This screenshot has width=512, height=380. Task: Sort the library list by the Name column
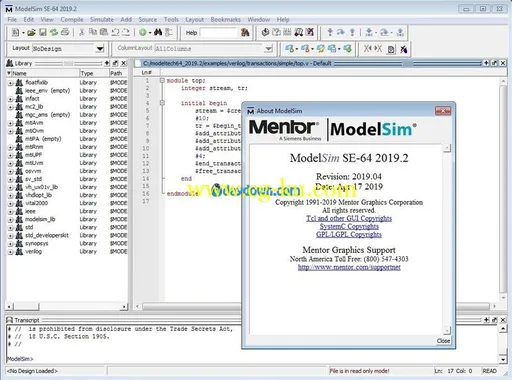point(43,73)
